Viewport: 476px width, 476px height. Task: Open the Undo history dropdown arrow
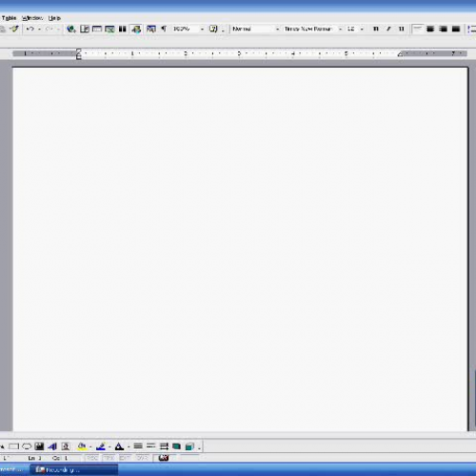coord(39,30)
